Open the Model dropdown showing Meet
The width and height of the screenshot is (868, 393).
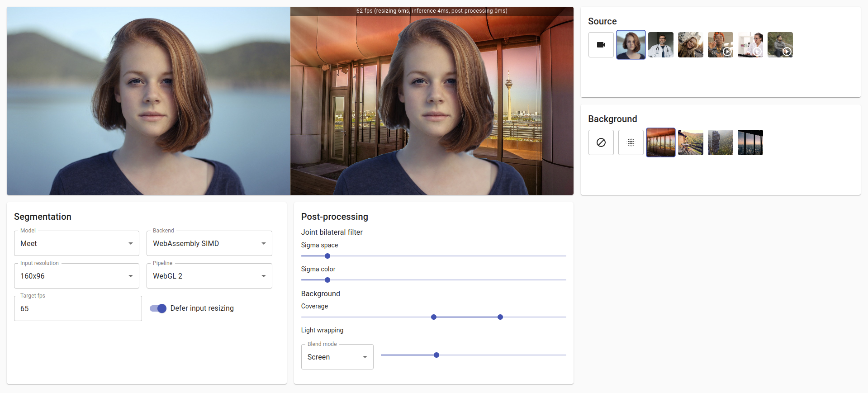(x=76, y=243)
